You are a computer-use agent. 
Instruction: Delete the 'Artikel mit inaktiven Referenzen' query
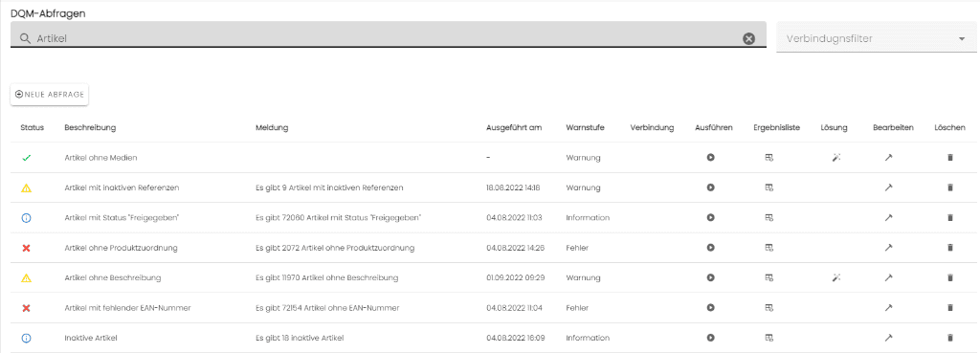pyautogui.click(x=950, y=188)
